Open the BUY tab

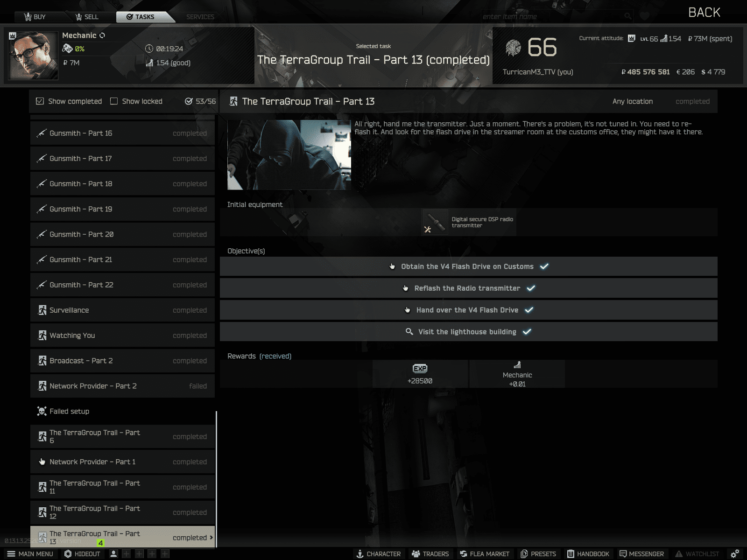click(x=35, y=17)
